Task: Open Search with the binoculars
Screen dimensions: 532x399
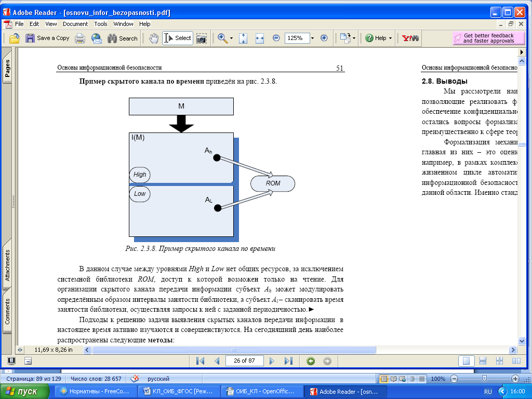Action: (x=123, y=38)
